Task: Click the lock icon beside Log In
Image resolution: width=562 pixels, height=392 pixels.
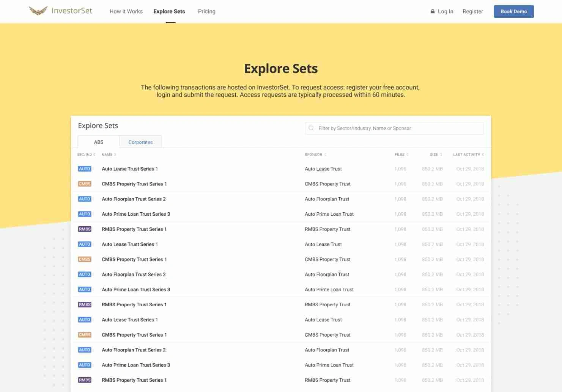Action: click(432, 11)
